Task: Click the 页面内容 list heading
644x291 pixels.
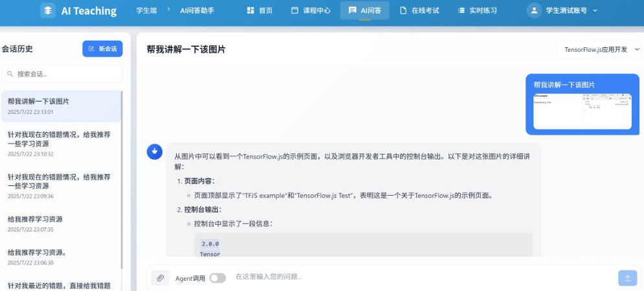Action: point(199,181)
